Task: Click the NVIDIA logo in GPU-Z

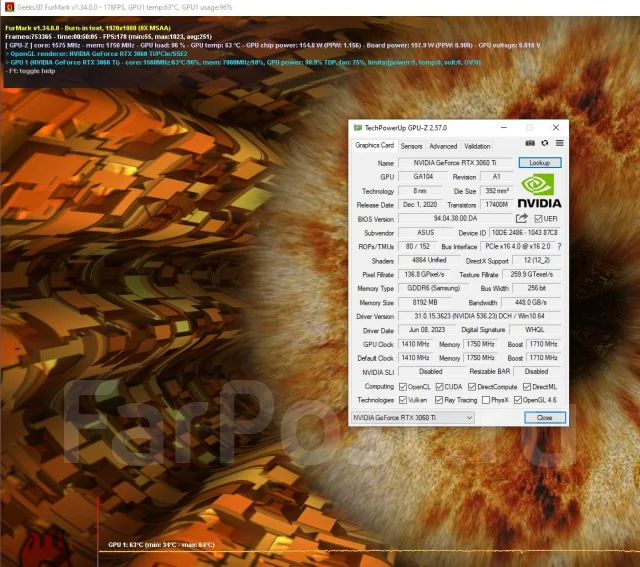Action: tap(539, 191)
